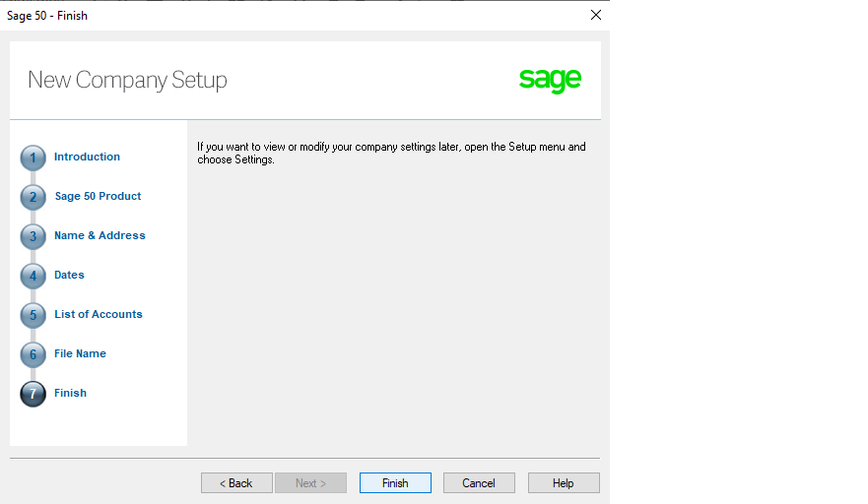
Task: Click the dark step 7 circle
Action: coord(33,394)
